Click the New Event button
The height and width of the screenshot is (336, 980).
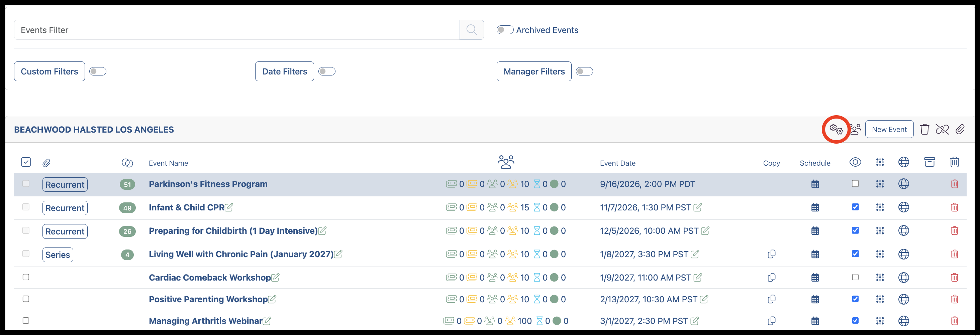(889, 129)
